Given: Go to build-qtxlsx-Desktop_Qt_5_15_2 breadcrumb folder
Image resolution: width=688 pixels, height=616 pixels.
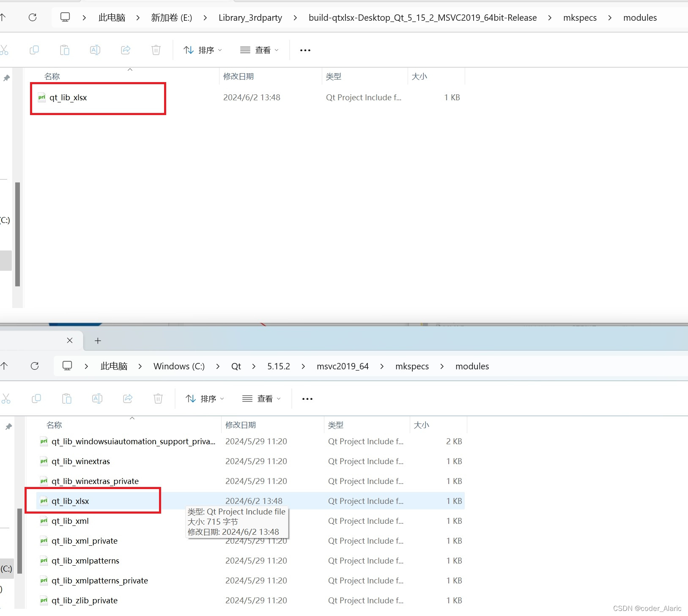Looking at the screenshot, I should pyautogui.click(x=423, y=18).
